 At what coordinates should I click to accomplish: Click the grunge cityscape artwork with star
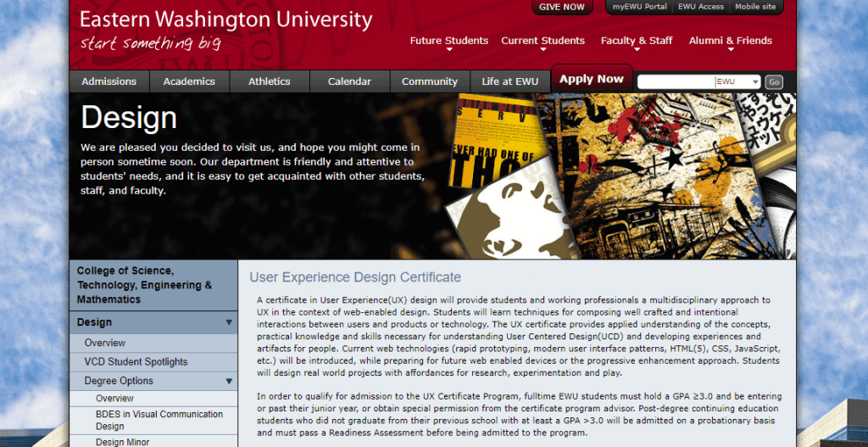click(659, 177)
